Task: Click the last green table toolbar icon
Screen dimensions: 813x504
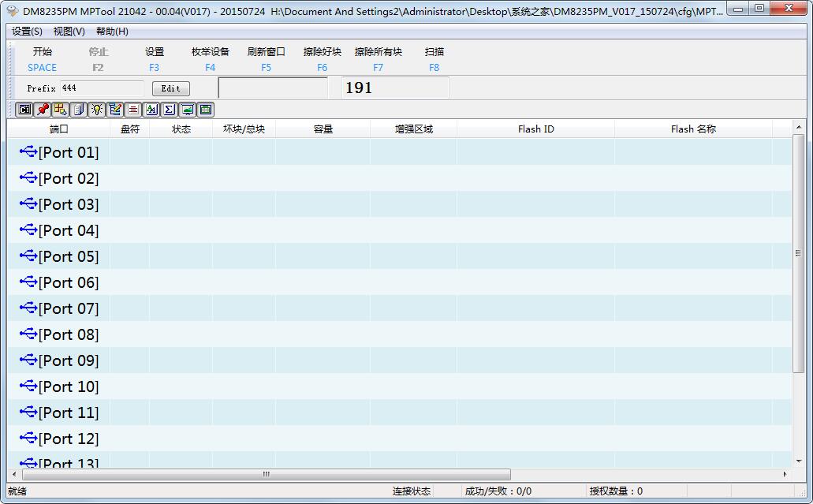Action: [206, 110]
